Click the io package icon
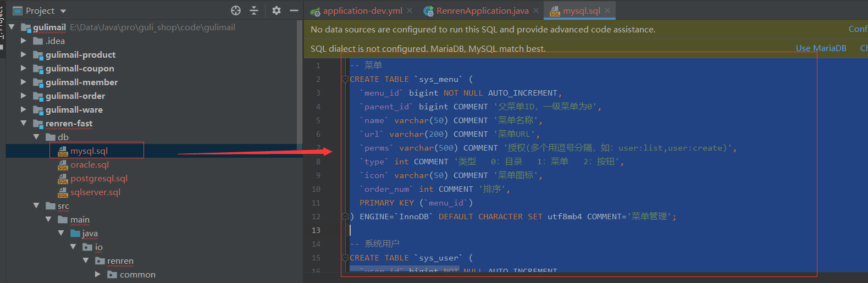 coord(87,247)
